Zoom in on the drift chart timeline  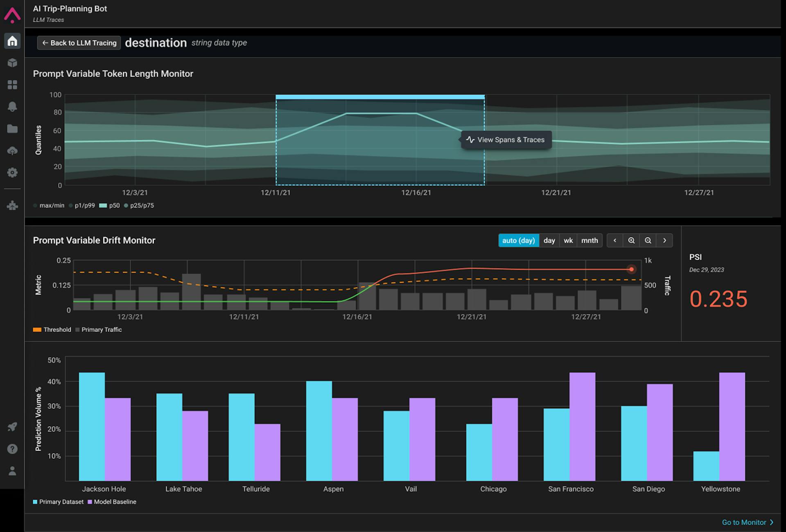(632, 241)
